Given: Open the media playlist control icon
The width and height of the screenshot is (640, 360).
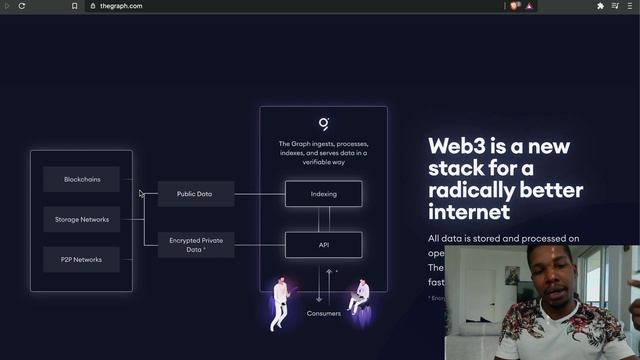Looking at the screenshot, I should tap(615, 6).
